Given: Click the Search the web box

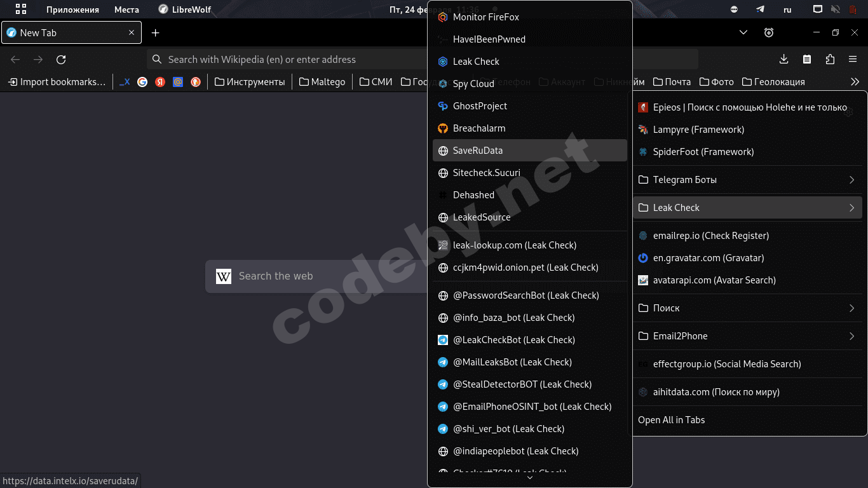Looking at the screenshot, I should tap(316, 276).
